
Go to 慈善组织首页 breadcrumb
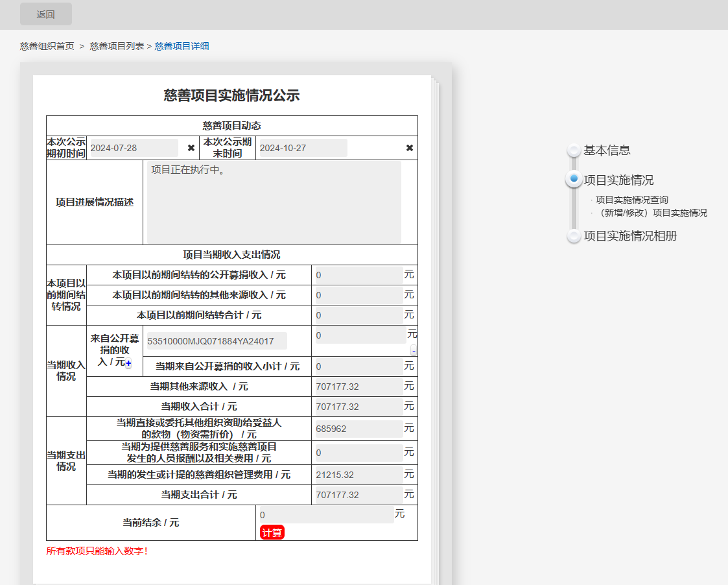[x=47, y=46]
